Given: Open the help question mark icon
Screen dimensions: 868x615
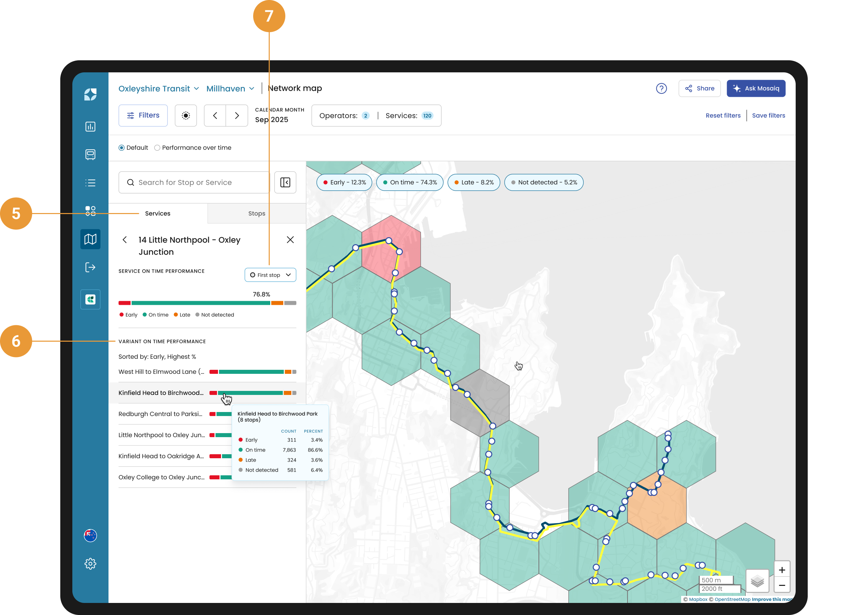Looking at the screenshot, I should pos(661,89).
